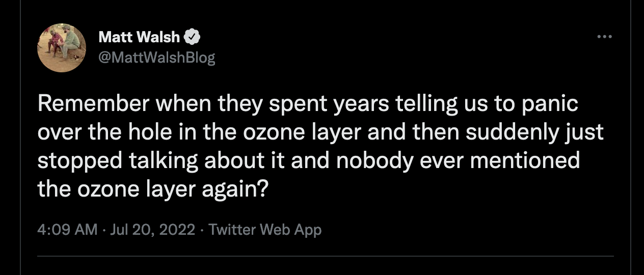Click the 4:09 AM timestamp
This screenshot has height=275, width=644.
[67, 230]
